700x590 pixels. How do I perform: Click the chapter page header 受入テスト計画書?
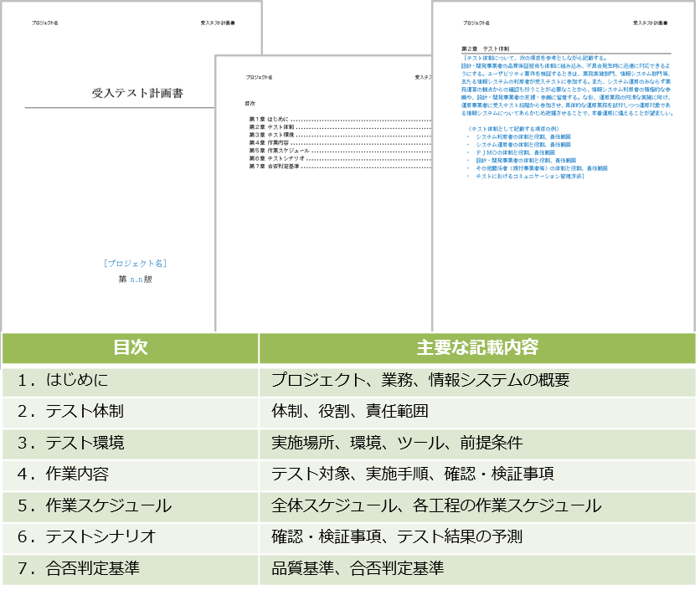click(x=650, y=23)
